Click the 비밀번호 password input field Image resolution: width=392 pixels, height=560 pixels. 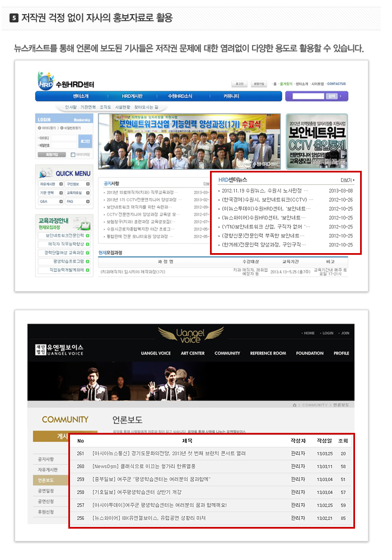[64, 145]
